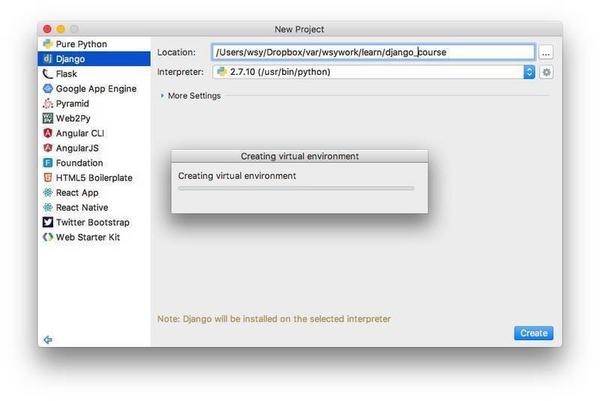The height and width of the screenshot is (401, 600).
Task: Click the back arrow icon at bottom left
Action: (48, 339)
